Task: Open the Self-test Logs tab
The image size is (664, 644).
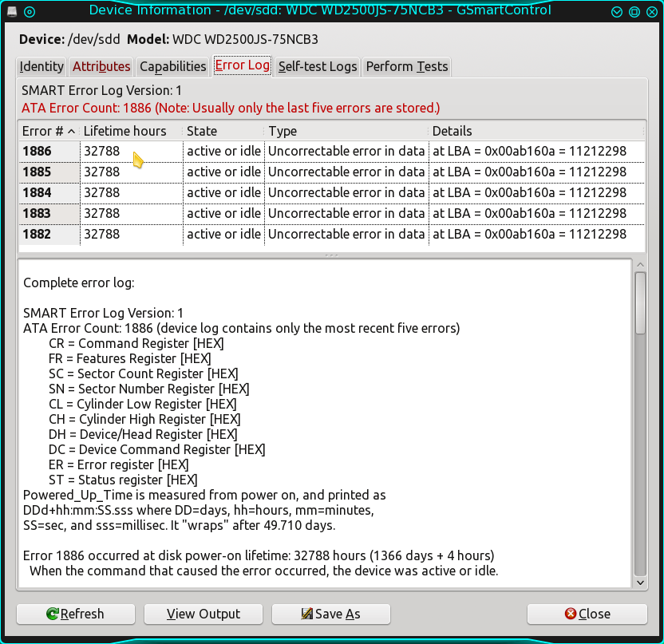Action: click(x=318, y=66)
